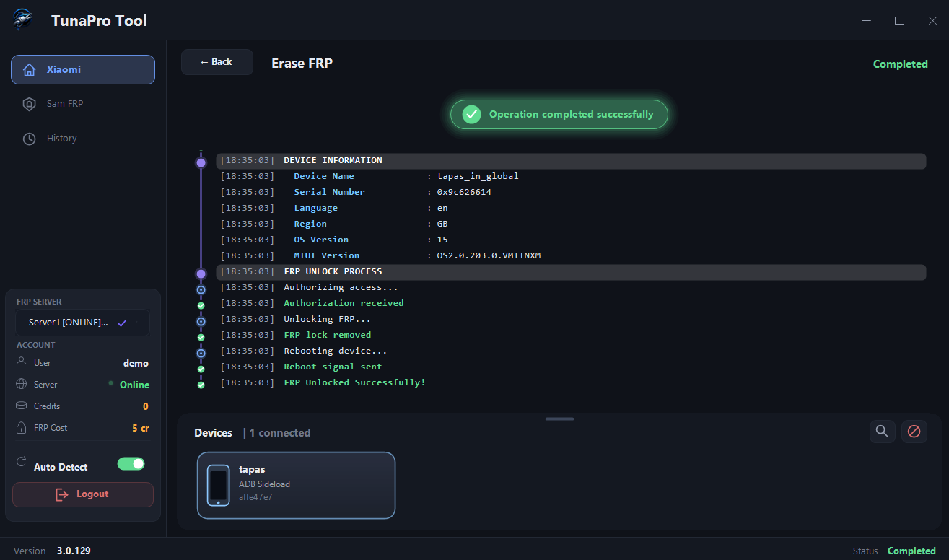Click the Server globe icon
Screen dimensions: 949x560
point(22,384)
